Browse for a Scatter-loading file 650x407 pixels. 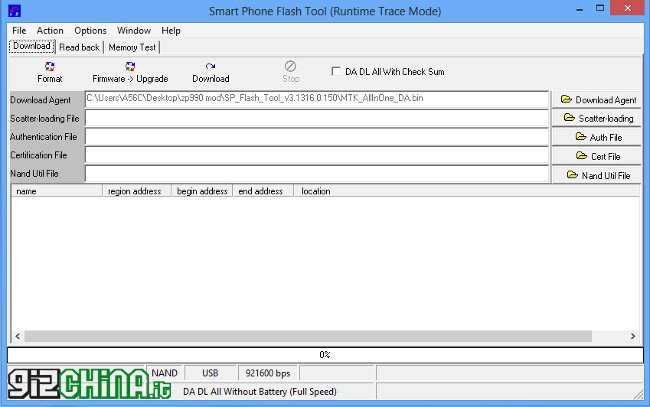[x=597, y=119]
